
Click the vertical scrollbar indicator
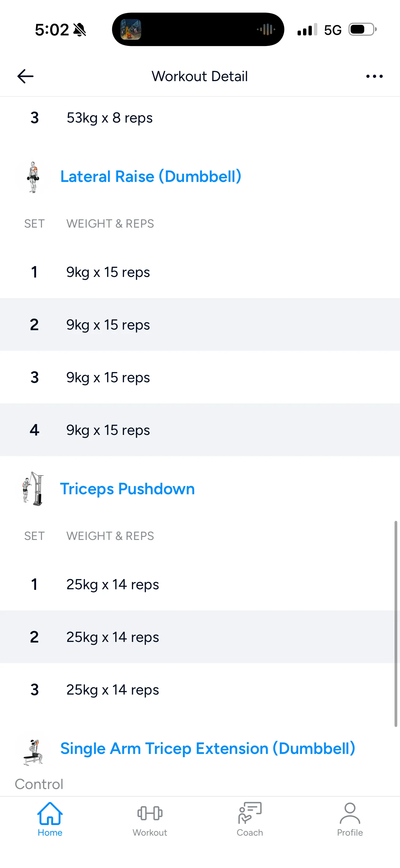(396, 623)
